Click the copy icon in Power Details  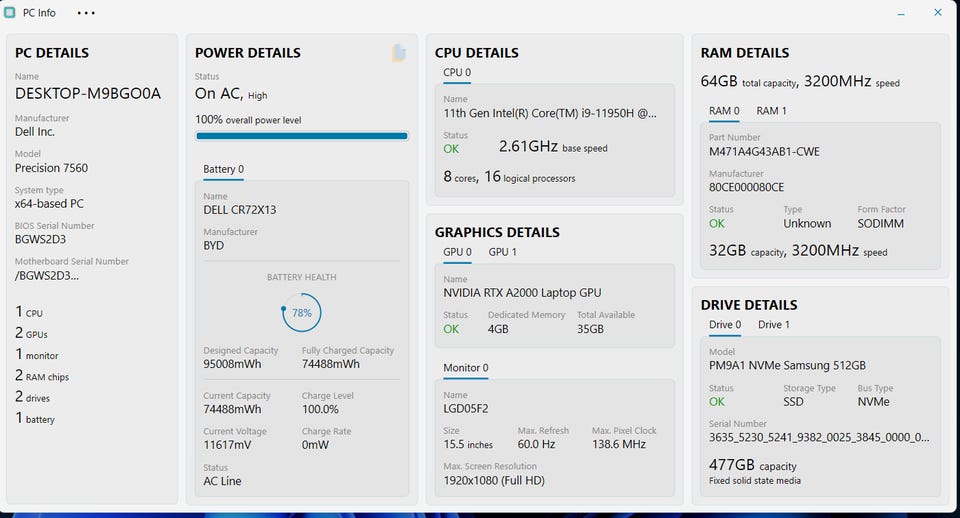398,53
